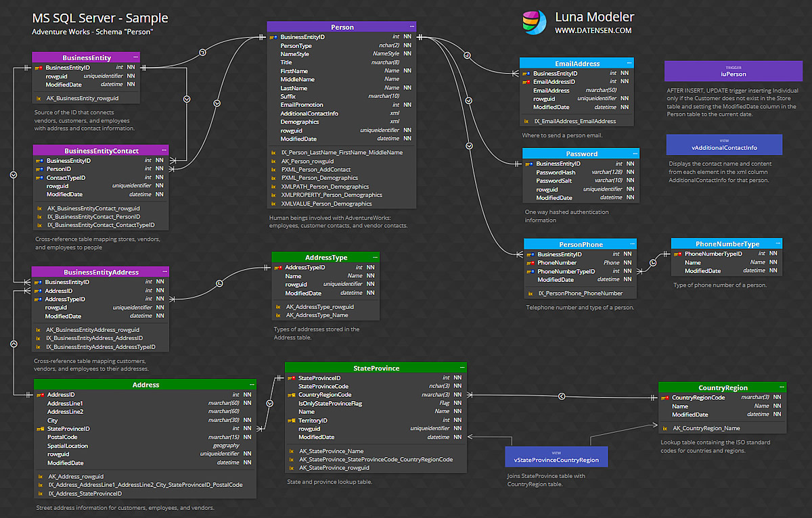Open the ellipsis menu on Address table
The image size is (812, 518).
click(x=251, y=385)
